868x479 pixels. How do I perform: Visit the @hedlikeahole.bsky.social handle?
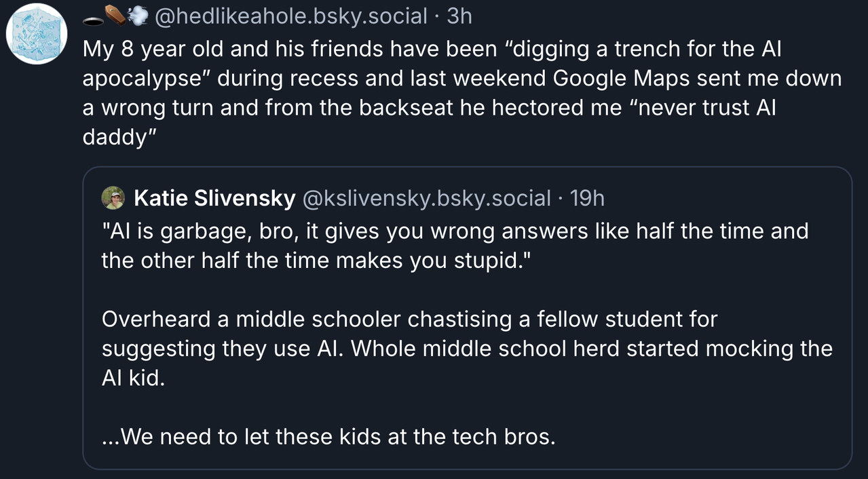(292, 16)
